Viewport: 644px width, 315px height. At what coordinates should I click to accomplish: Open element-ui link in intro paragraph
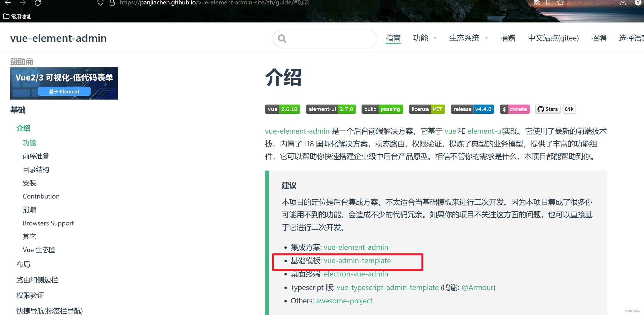[485, 131]
